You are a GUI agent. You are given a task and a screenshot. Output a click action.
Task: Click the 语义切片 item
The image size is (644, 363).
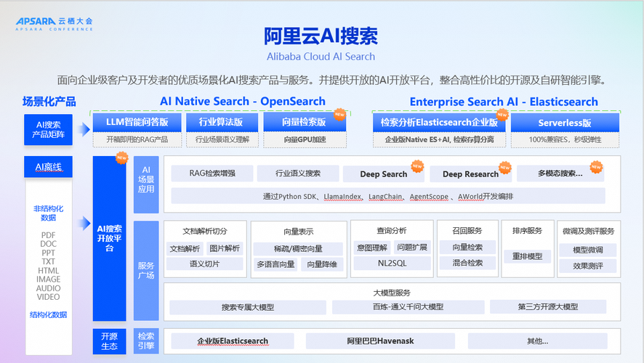point(204,264)
